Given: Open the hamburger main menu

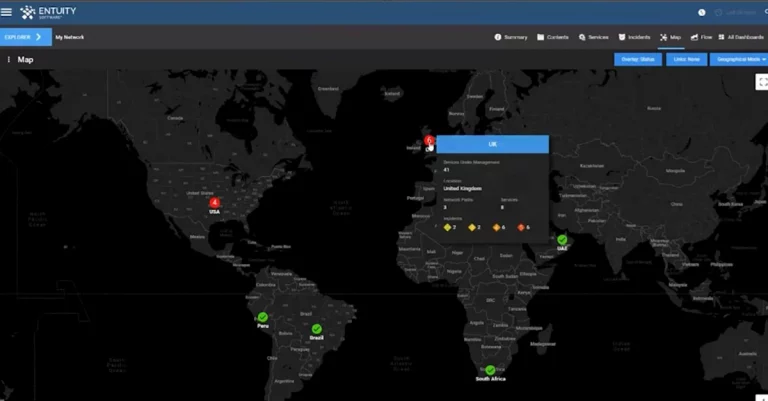Looking at the screenshot, I should (6, 12).
